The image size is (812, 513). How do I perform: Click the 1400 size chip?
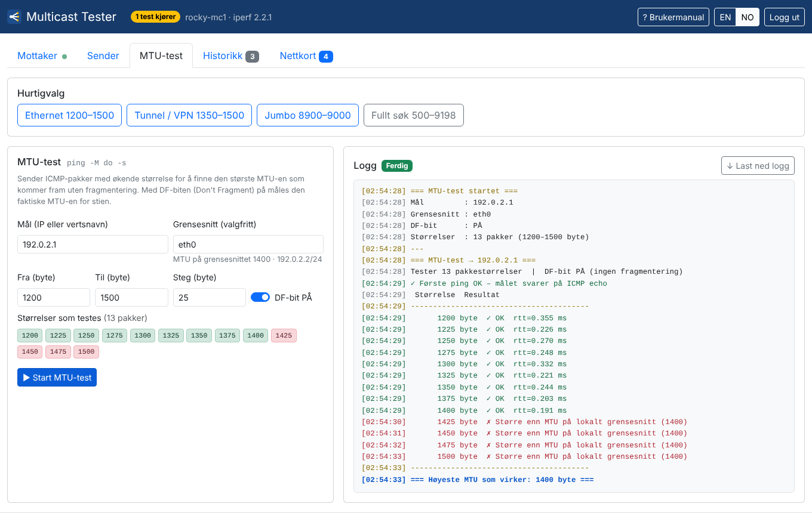tap(256, 335)
